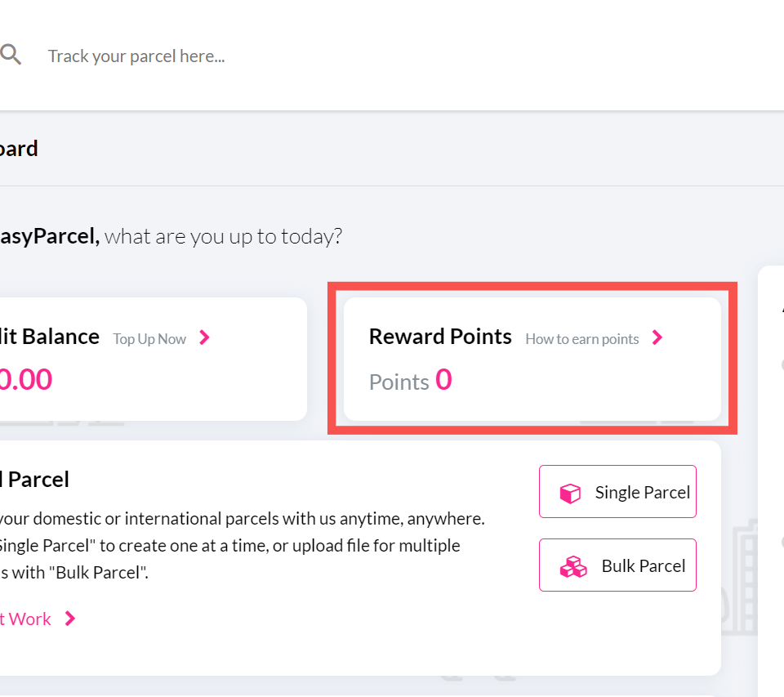Click the "what are you up to today?" greeting

pyautogui.click(x=223, y=237)
